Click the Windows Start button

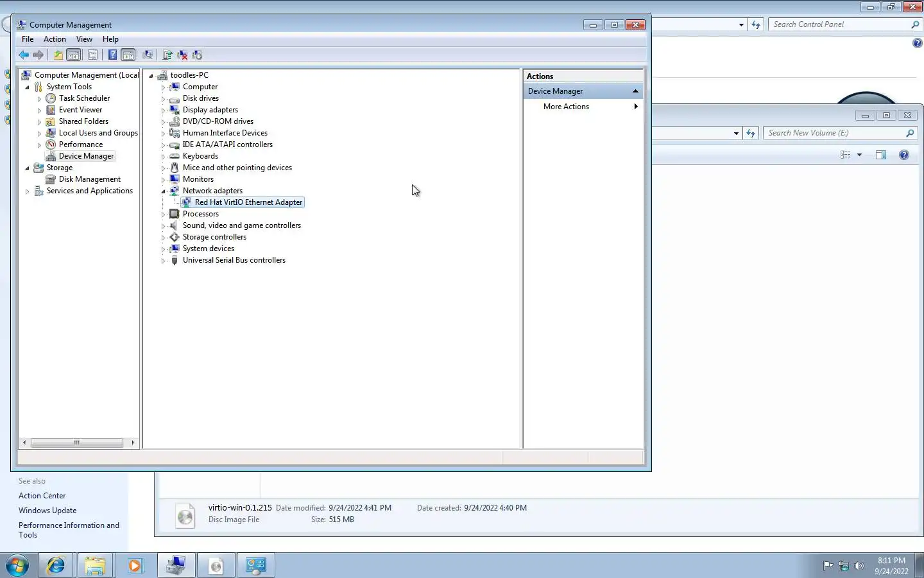pyautogui.click(x=17, y=566)
